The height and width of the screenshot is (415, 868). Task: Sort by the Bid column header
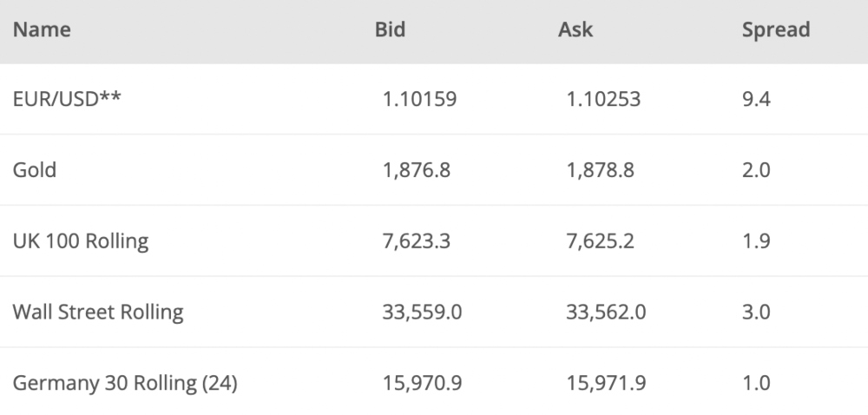390,30
